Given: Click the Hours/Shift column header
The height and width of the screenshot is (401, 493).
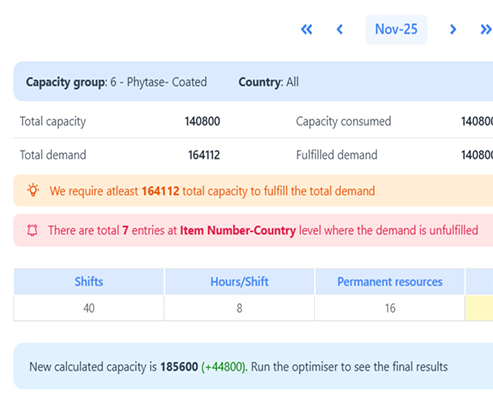Looking at the screenshot, I should click(239, 282).
